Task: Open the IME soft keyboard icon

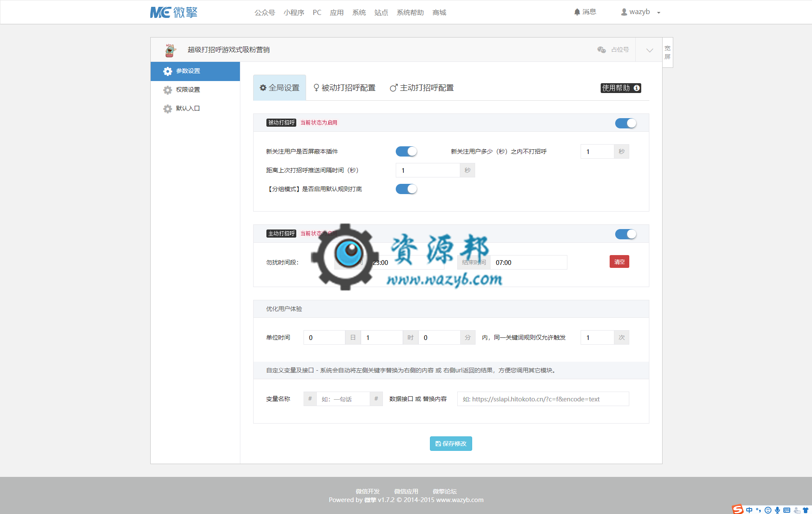Action: pyautogui.click(x=787, y=510)
